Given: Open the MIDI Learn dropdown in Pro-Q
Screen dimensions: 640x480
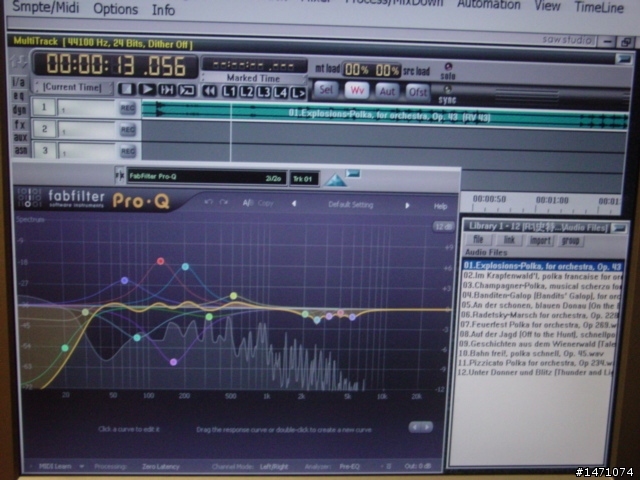Looking at the screenshot, I should pos(59,466).
